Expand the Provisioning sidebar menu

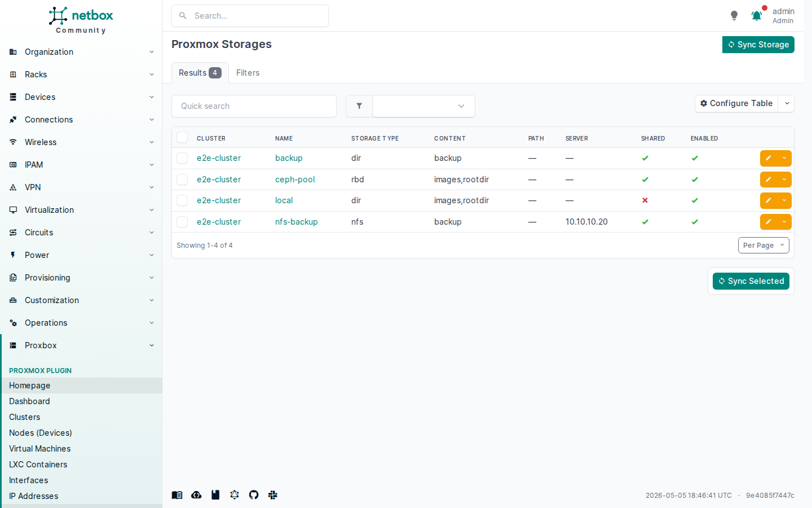pos(81,278)
